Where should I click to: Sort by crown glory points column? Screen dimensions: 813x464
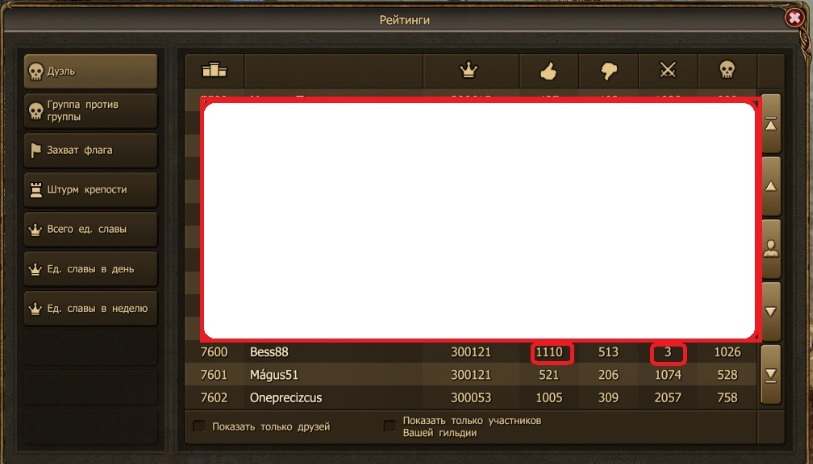click(469, 70)
